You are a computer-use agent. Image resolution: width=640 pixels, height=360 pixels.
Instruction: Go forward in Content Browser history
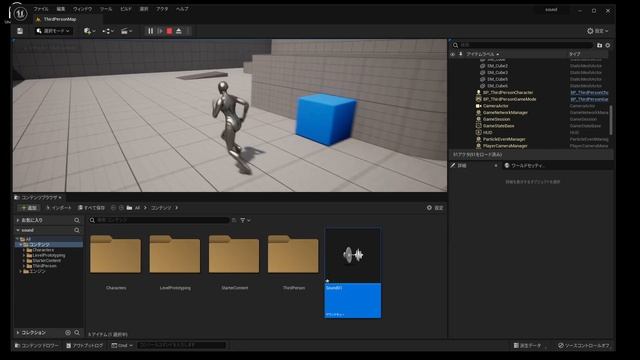pyautogui.click(x=121, y=208)
